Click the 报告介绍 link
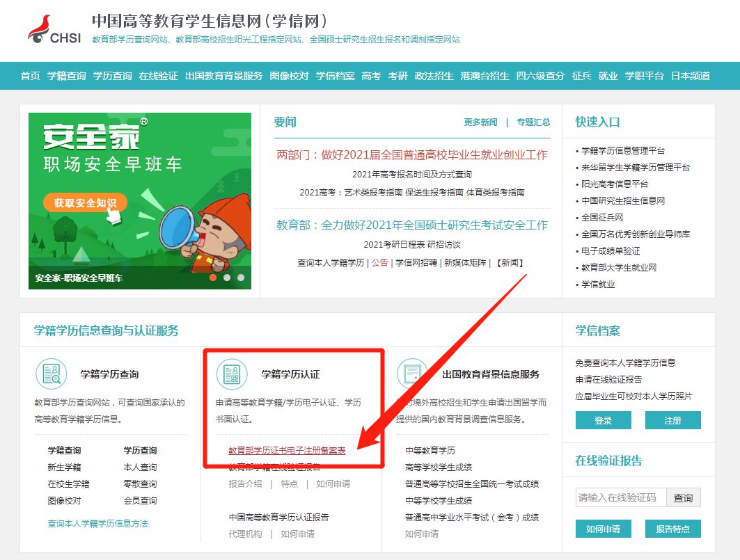 tap(245, 484)
